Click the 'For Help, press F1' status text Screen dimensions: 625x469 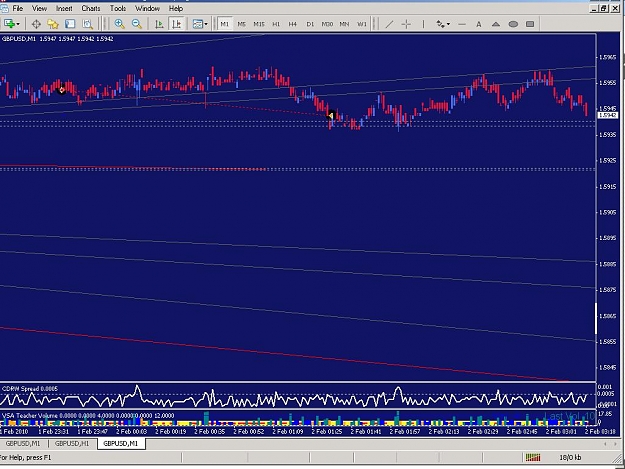click(x=26, y=457)
